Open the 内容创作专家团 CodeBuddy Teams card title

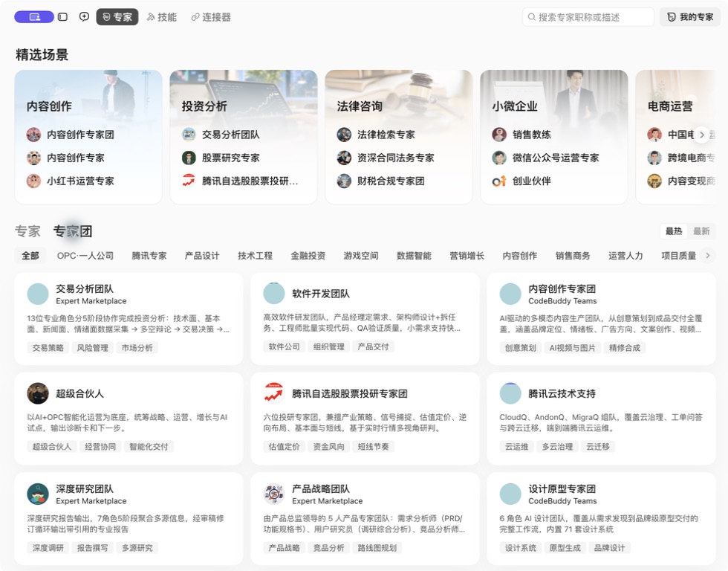562,288
